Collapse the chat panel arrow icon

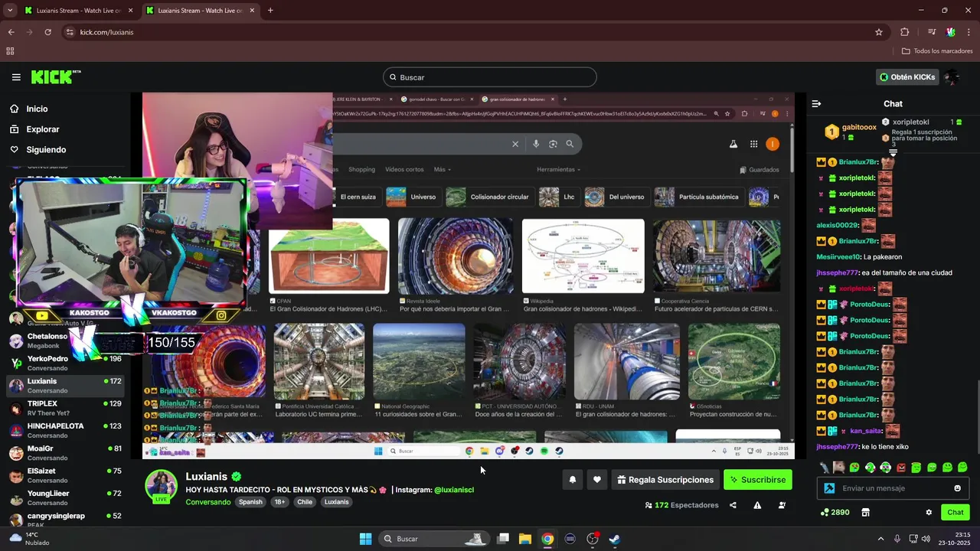point(816,103)
